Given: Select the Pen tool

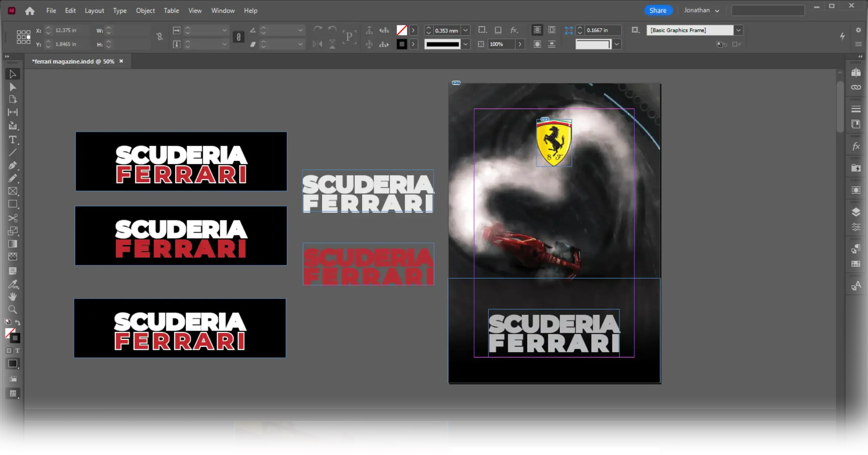Looking at the screenshot, I should (13, 165).
